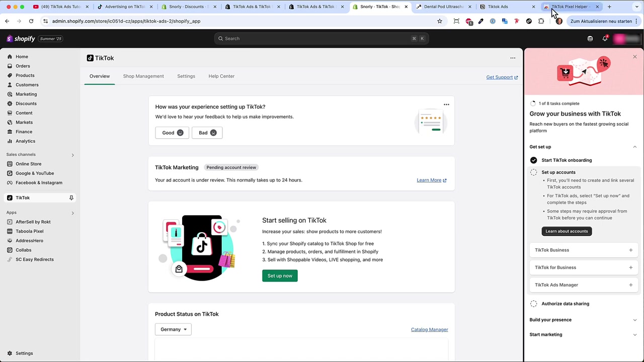644x362 pixels.
Task: Open TikTok Settings tab
Action: click(x=186, y=76)
